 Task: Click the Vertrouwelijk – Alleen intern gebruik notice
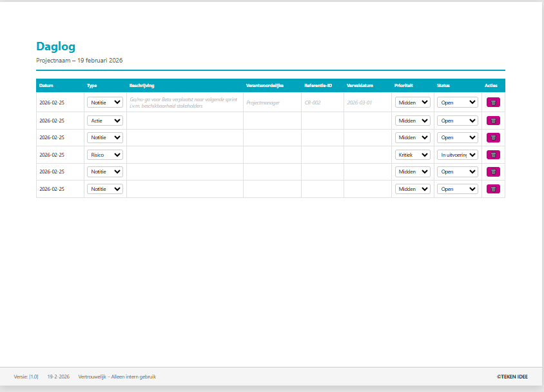coord(117,377)
